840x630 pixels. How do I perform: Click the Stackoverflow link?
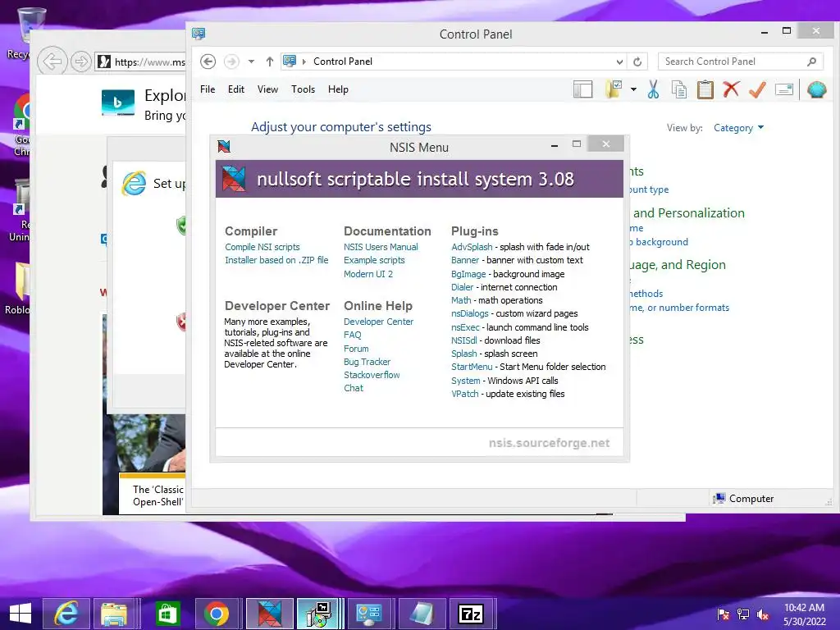[x=372, y=375]
